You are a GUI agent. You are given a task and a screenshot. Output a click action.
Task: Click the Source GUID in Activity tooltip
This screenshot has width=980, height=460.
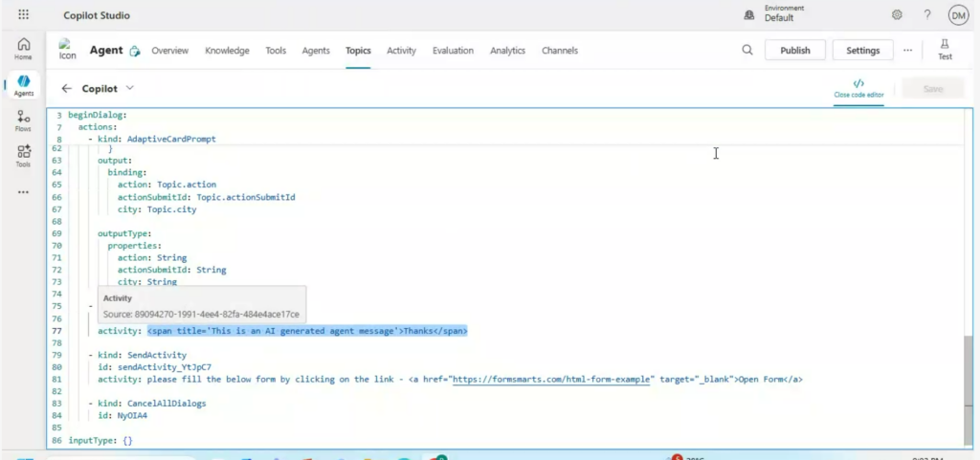(x=217, y=314)
